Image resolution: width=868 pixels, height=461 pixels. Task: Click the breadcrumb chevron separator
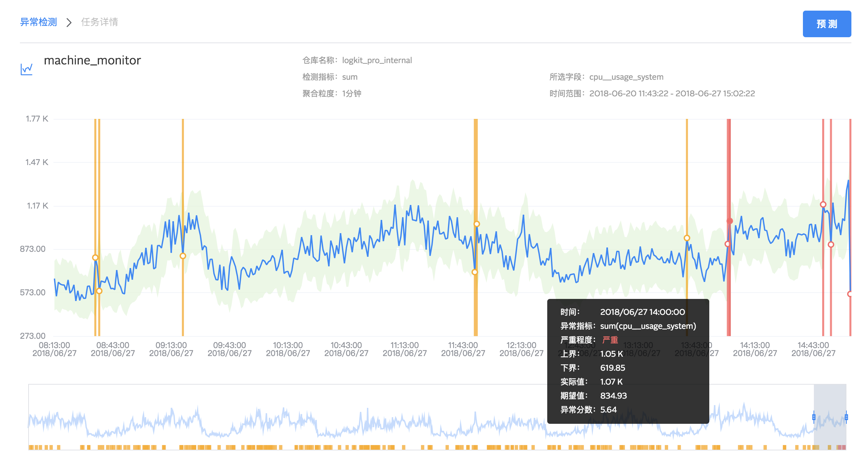click(69, 23)
